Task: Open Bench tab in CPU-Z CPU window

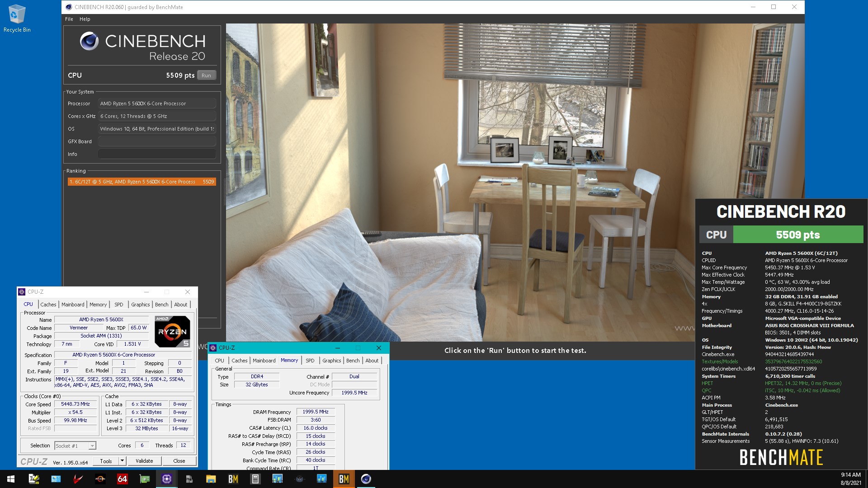Action: 162,305
